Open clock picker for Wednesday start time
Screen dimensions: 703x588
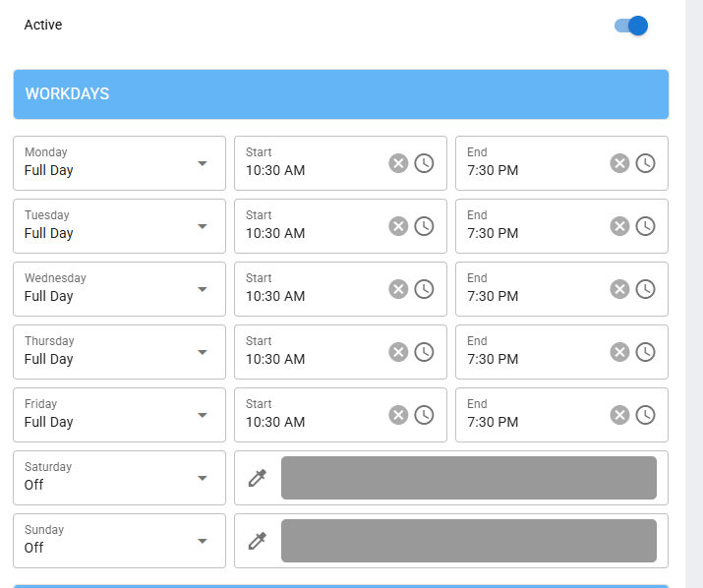coord(424,289)
